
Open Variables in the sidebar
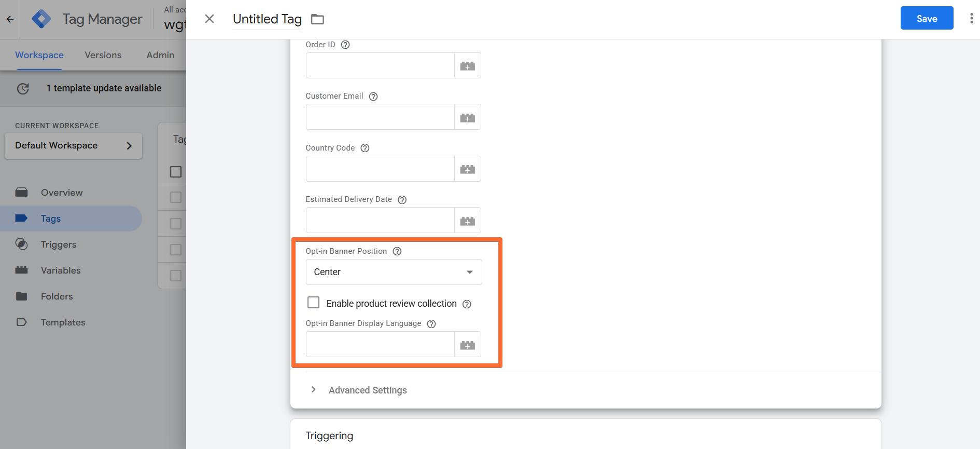(x=71, y=270)
